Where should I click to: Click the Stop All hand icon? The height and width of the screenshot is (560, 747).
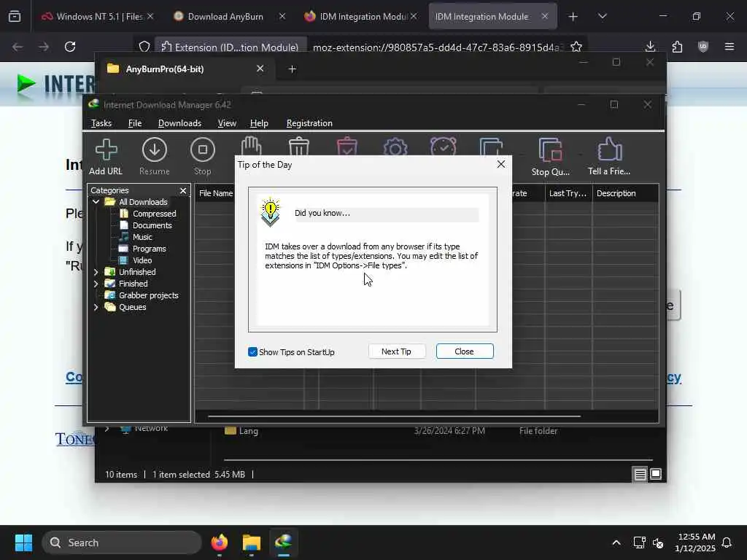pyautogui.click(x=251, y=146)
